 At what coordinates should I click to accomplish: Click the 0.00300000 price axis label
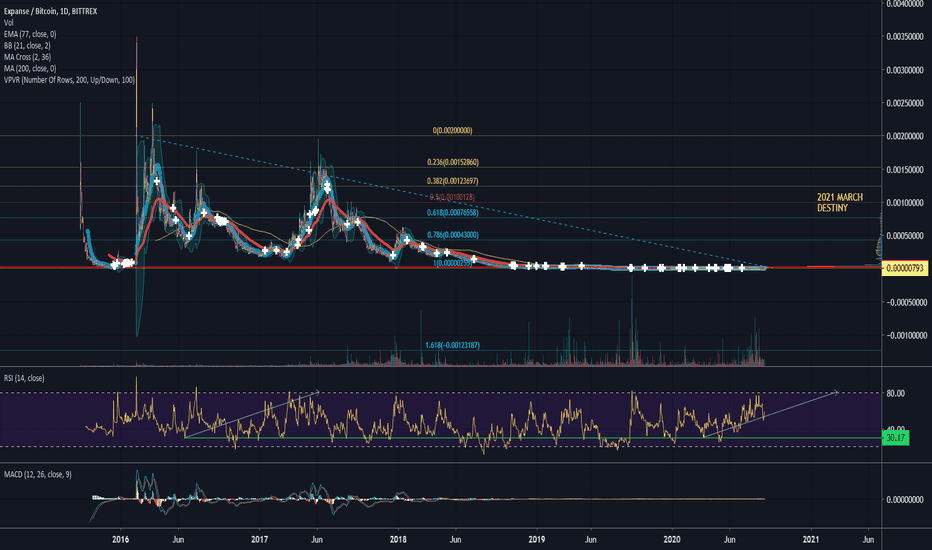(x=905, y=70)
